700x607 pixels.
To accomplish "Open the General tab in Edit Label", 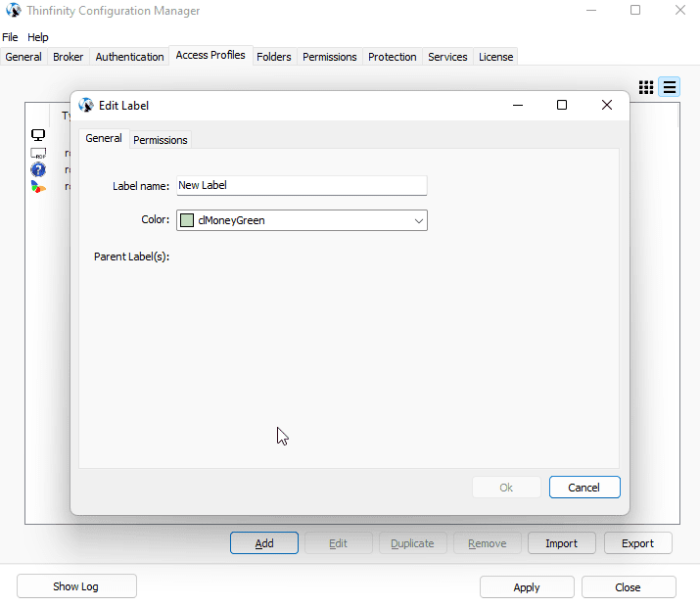I will [104, 138].
